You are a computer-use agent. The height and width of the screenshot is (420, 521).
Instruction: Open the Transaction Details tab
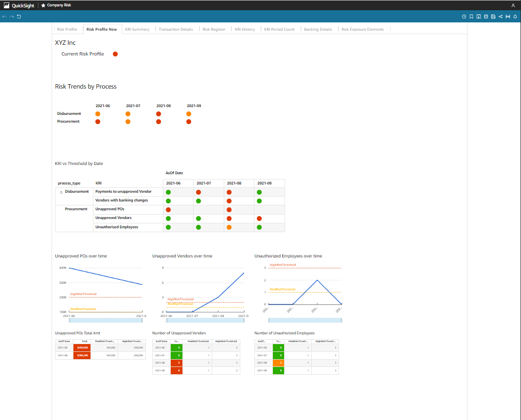tap(176, 29)
